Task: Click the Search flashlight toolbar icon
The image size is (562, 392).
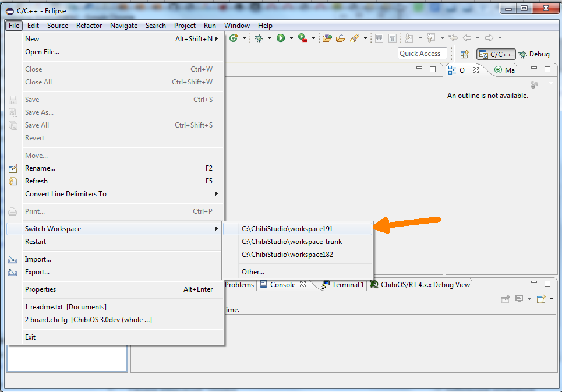Action: pos(354,38)
